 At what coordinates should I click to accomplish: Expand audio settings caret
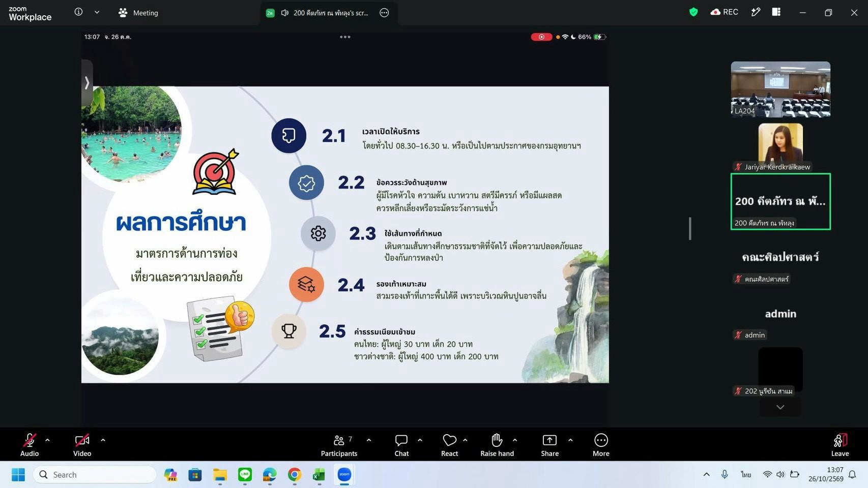(x=47, y=440)
